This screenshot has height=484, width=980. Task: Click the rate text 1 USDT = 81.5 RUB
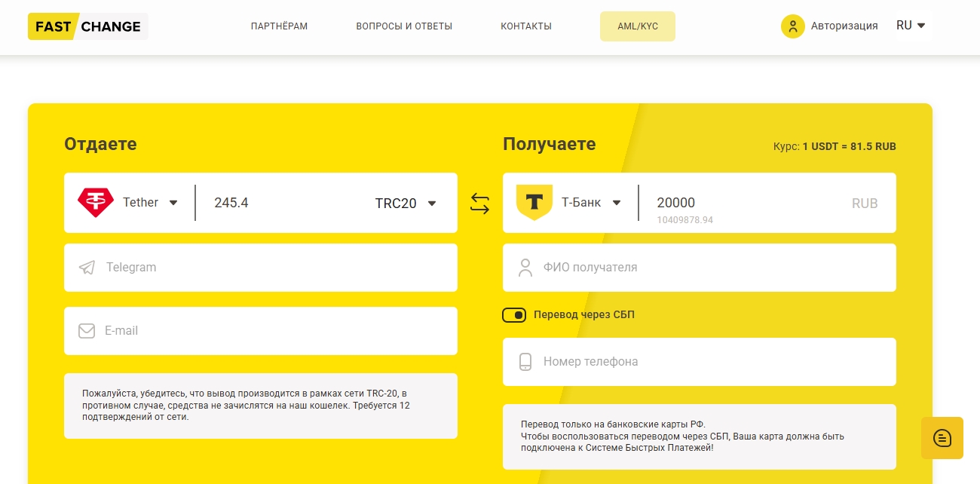point(849,146)
